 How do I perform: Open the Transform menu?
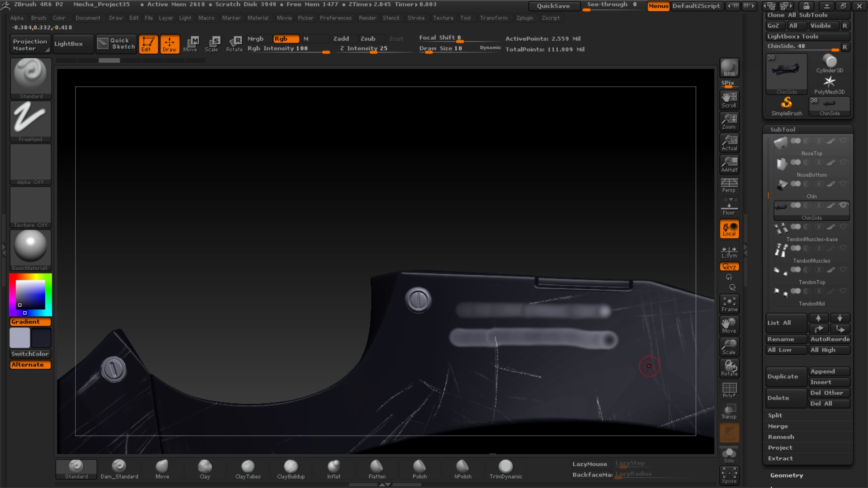494,18
